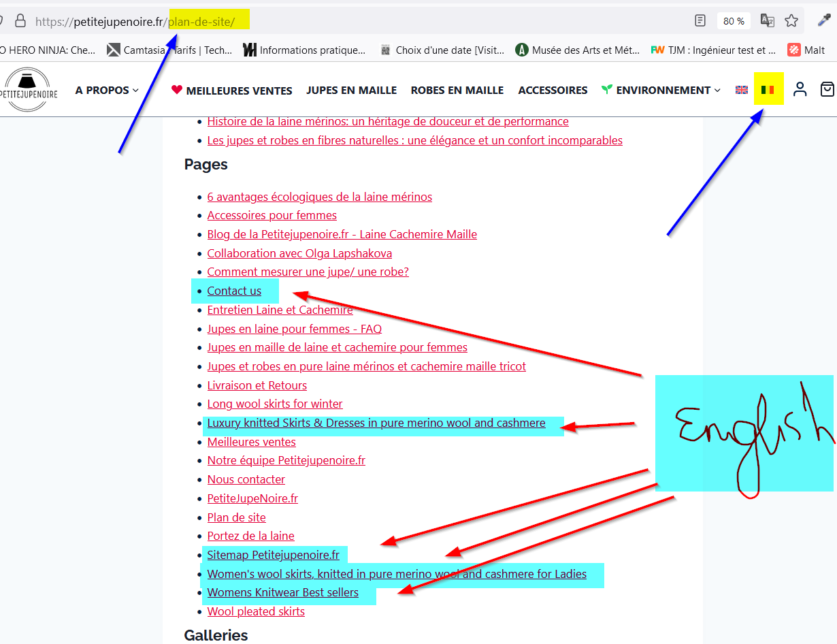Open the Choix d'une date bookmark

(442, 50)
